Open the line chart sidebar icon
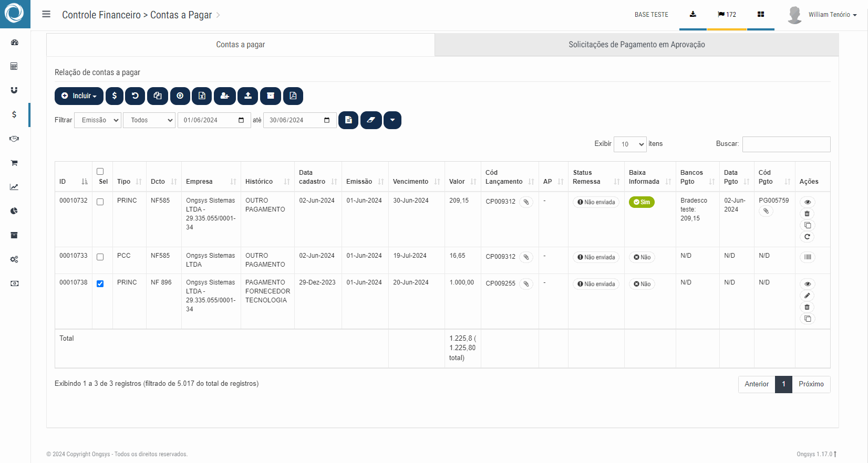Viewport: 868px width, 463px height. [14, 187]
